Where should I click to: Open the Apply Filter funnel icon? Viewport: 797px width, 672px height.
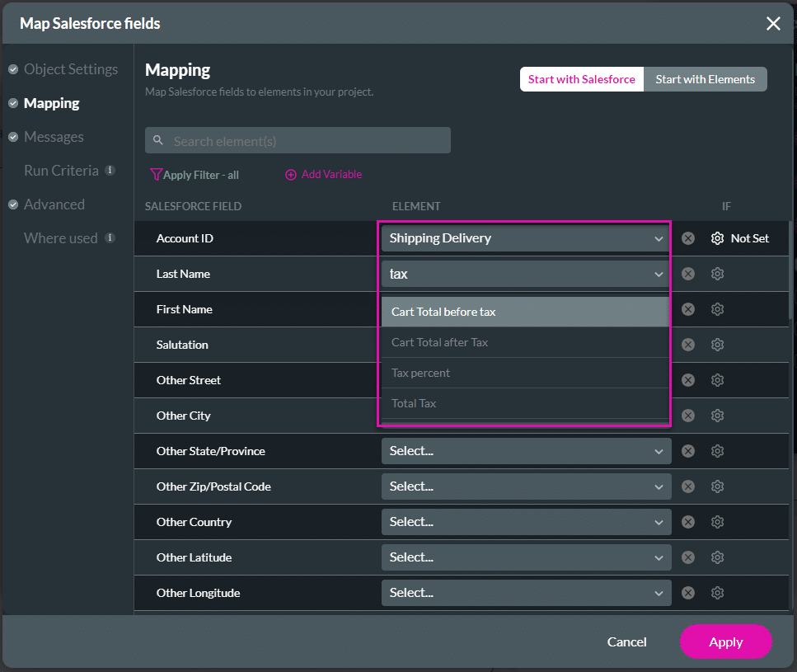156,175
